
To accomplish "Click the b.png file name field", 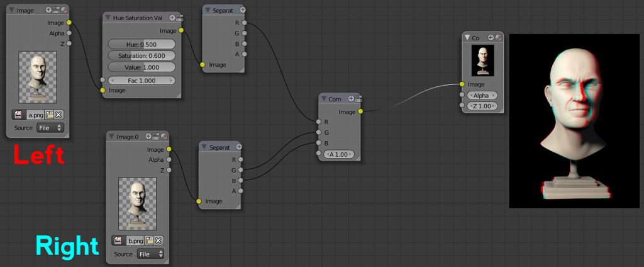I will pyautogui.click(x=135, y=241).
